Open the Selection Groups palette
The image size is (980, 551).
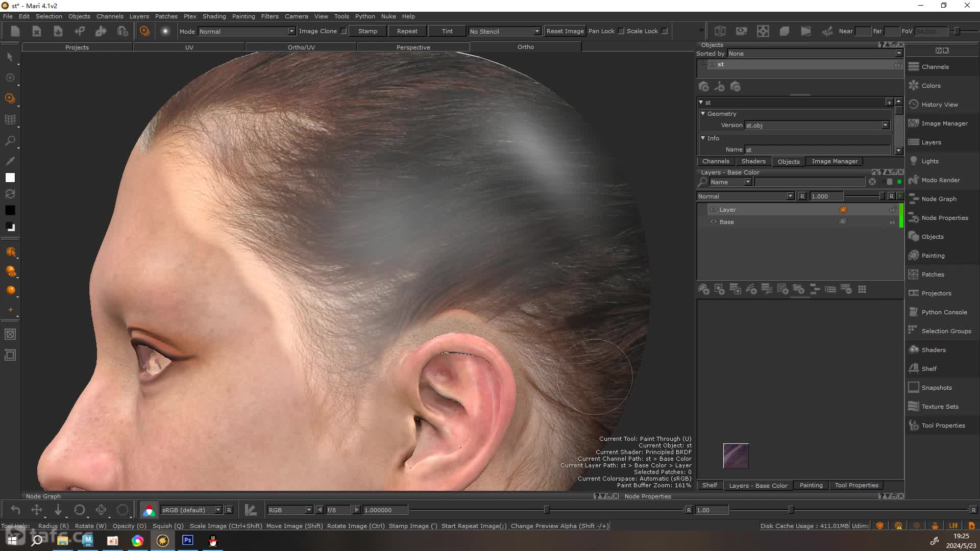(946, 331)
